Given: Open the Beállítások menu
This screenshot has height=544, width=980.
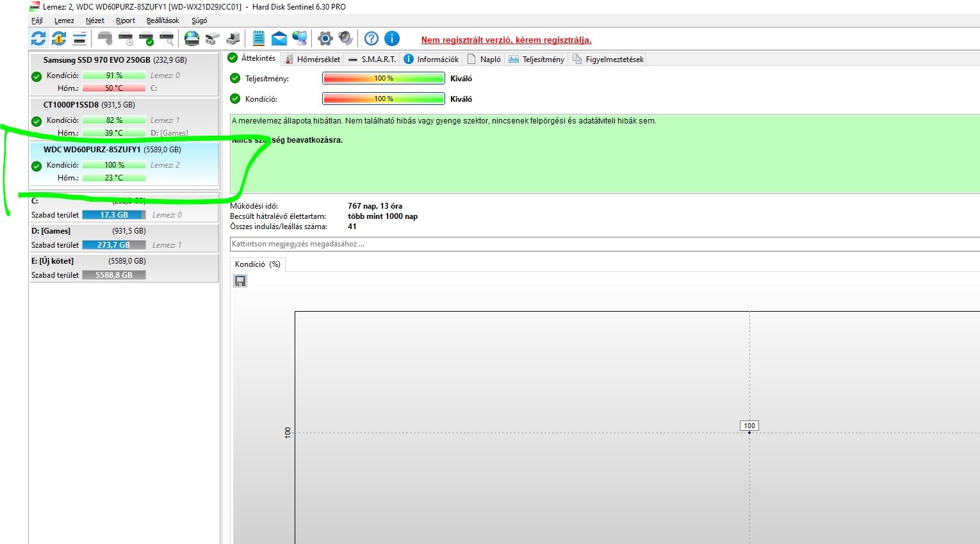Looking at the screenshot, I should (x=163, y=20).
